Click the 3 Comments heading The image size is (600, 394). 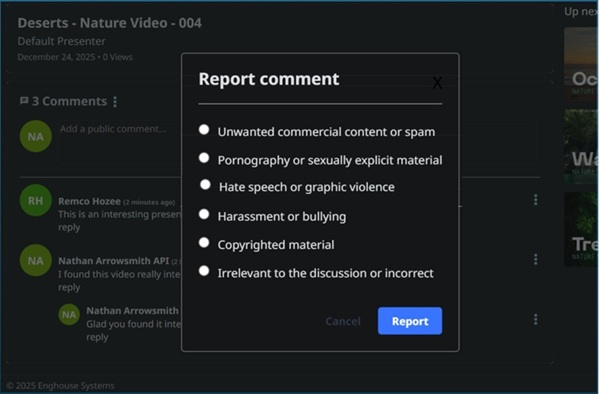point(69,101)
